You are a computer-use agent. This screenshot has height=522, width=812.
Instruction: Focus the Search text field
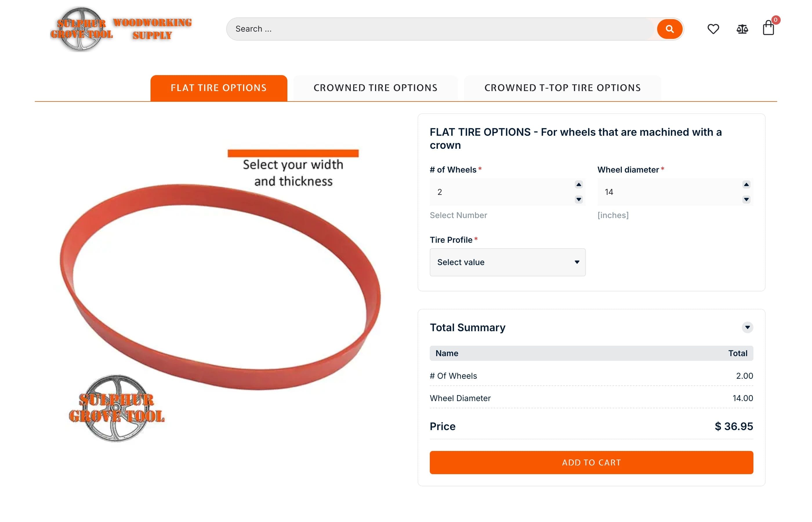[x=441, y=29]
